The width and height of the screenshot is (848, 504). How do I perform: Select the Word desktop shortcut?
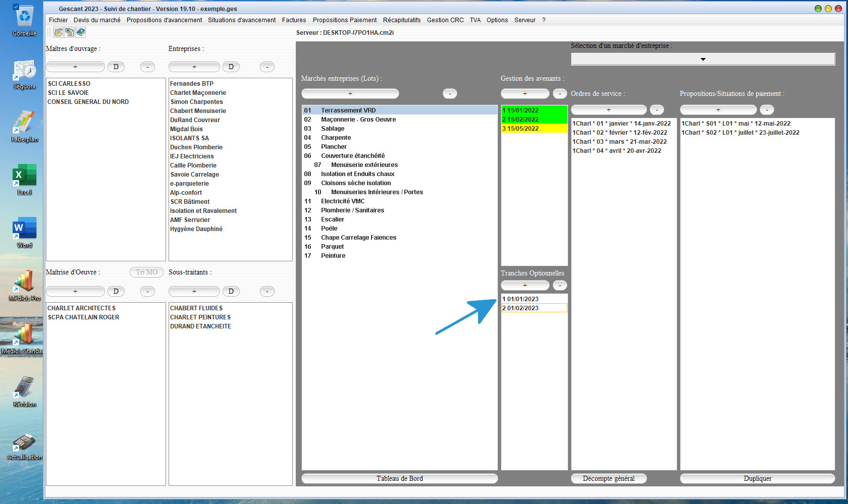coord(24,233)
